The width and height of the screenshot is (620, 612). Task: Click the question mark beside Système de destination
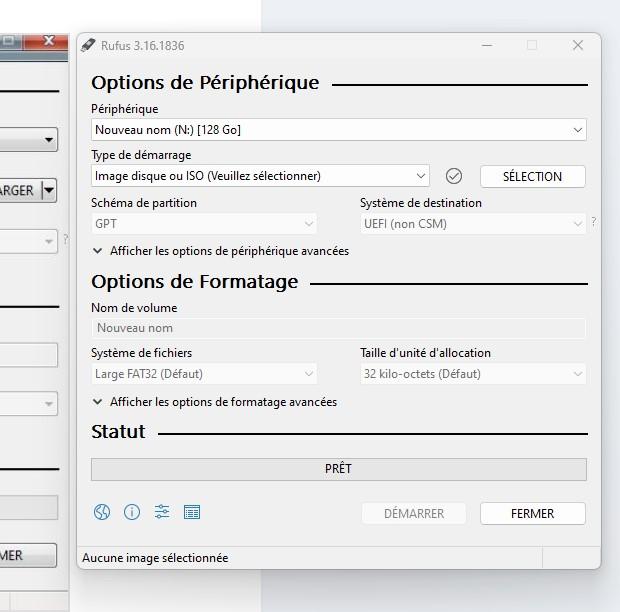(x=594, y=222)
